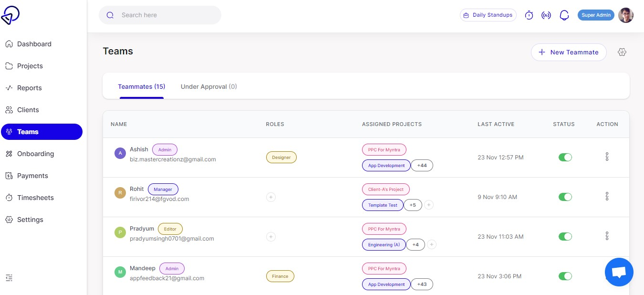Switch to the Under Approval tab

(x=208, y=86)
